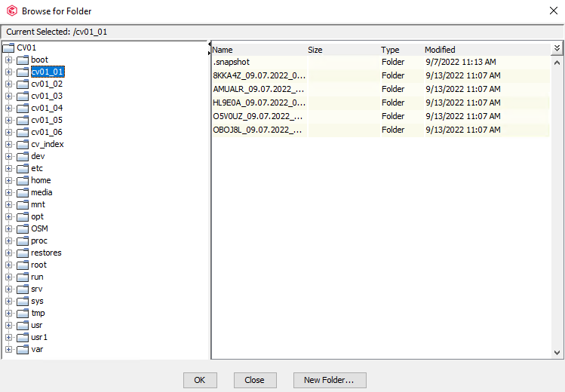
Task: Expand the cv01_01 tree node
Action: (x=9, y=72)
